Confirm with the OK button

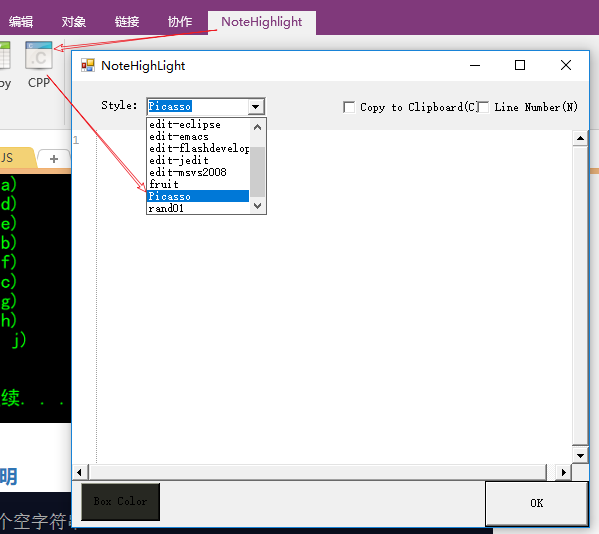point(536,503)
